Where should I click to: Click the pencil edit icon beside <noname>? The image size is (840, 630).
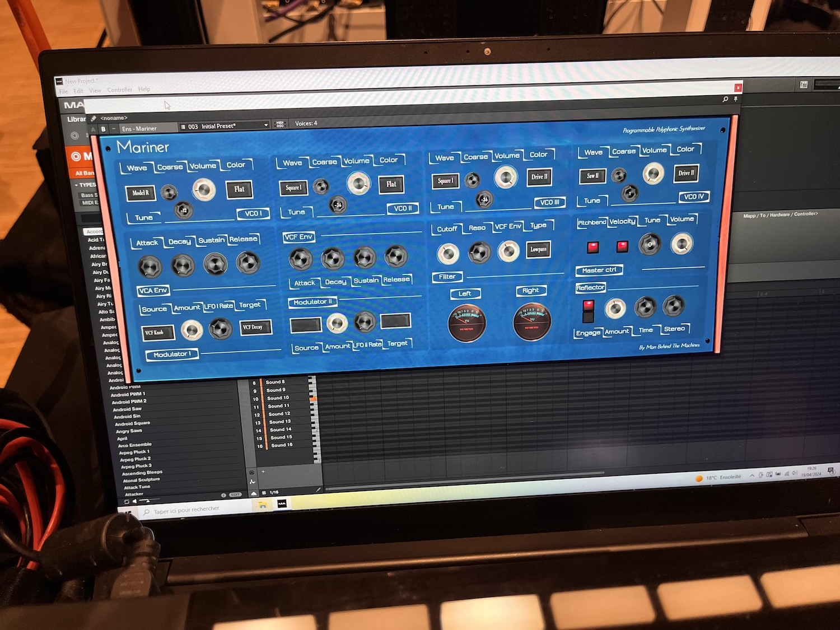[94, 119]
